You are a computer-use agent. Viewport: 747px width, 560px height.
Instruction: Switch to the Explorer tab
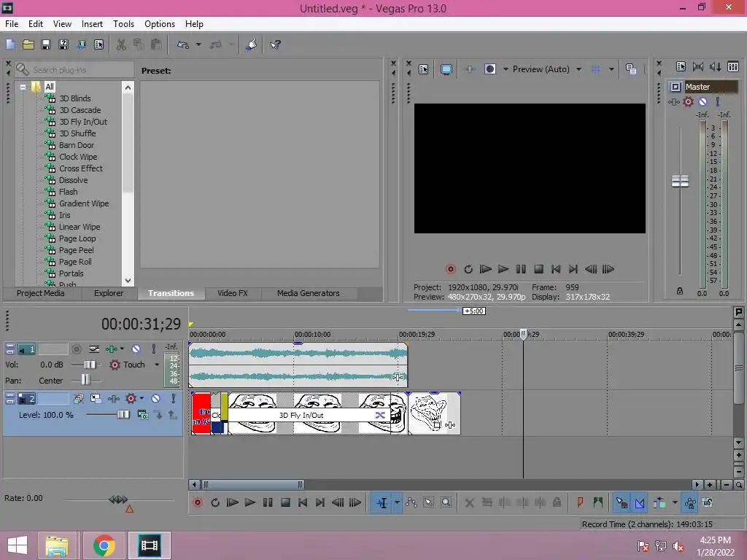(109, 293)
